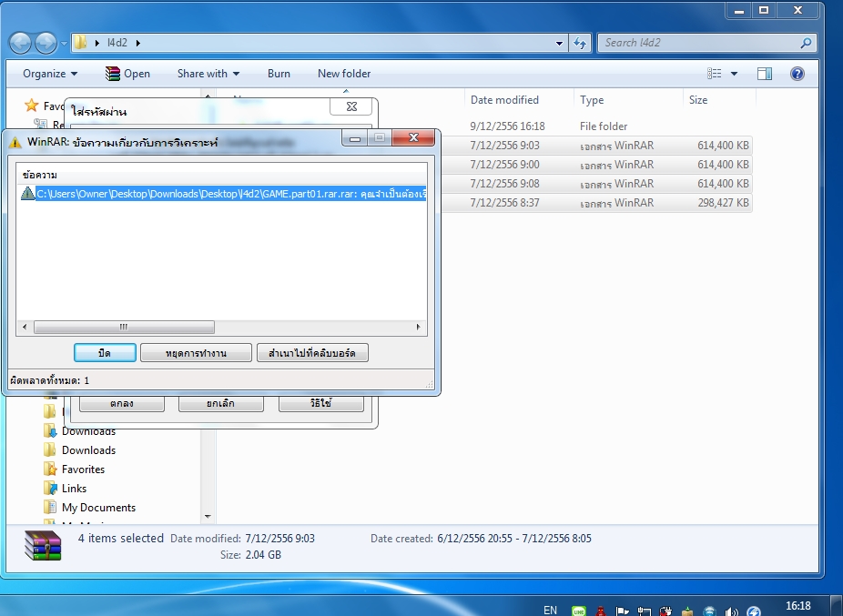Click the File folder type cell
Screen dimensions: 843x616
pos(604,126)
